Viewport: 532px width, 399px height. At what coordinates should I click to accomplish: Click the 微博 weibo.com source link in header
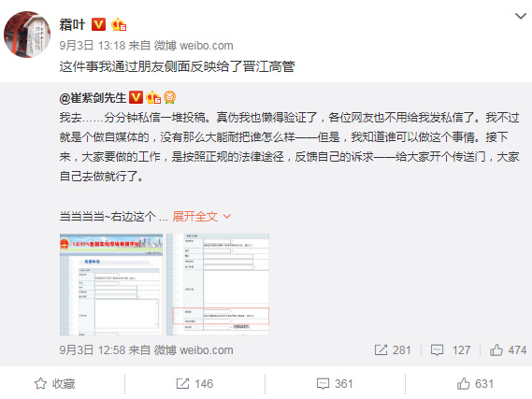tap(194, 46)
